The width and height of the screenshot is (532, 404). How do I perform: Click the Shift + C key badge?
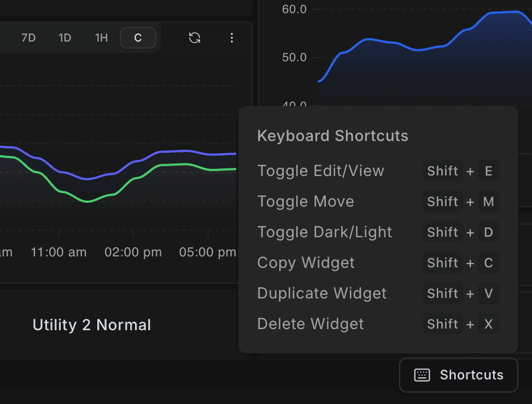pos(462,262)
